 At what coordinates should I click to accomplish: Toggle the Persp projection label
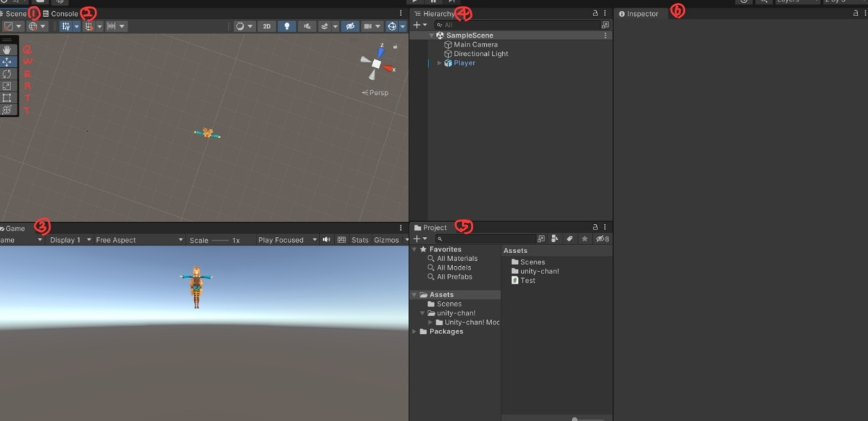pyautogui.click(x=376, y=93)
